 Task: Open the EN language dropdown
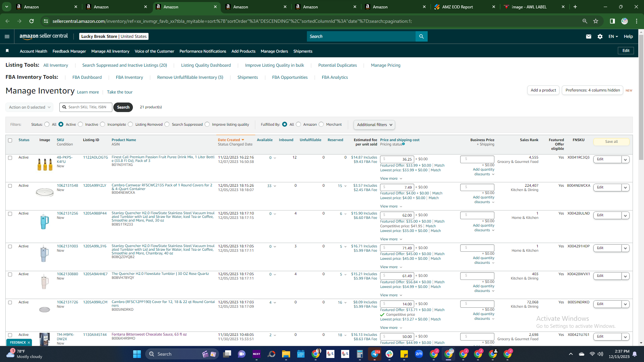613,37
